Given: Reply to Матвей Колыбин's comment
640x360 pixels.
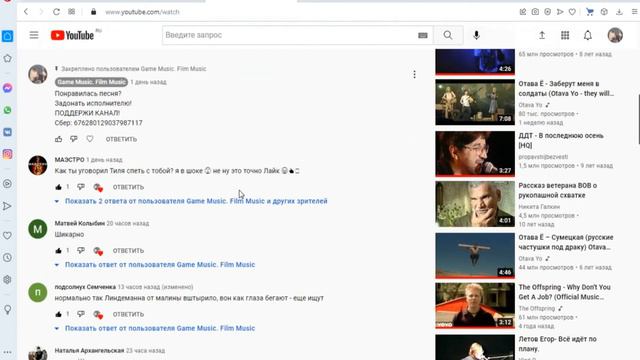Looking at the screenshot, I should click(128, 251).
